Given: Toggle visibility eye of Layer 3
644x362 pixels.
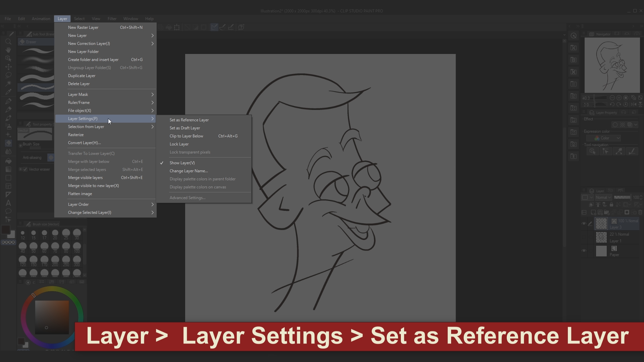Looking at the screenshot, I should click(x=584, y=224).
